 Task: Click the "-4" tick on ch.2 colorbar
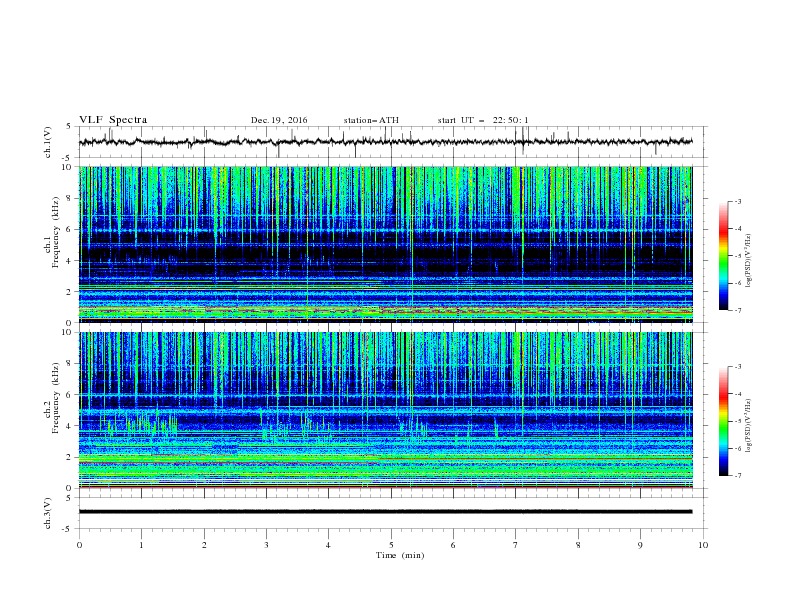[737, 394]
